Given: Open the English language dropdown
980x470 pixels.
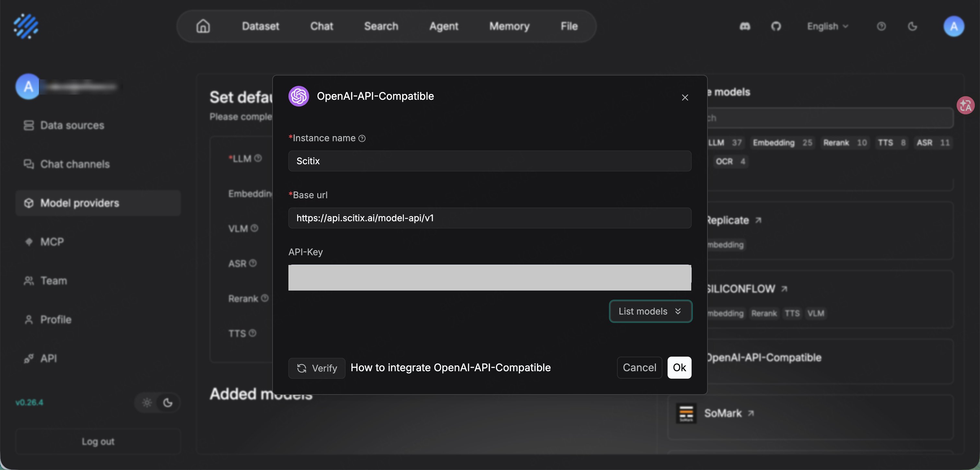Looking at the screenshot, I should tap(827, 26).
